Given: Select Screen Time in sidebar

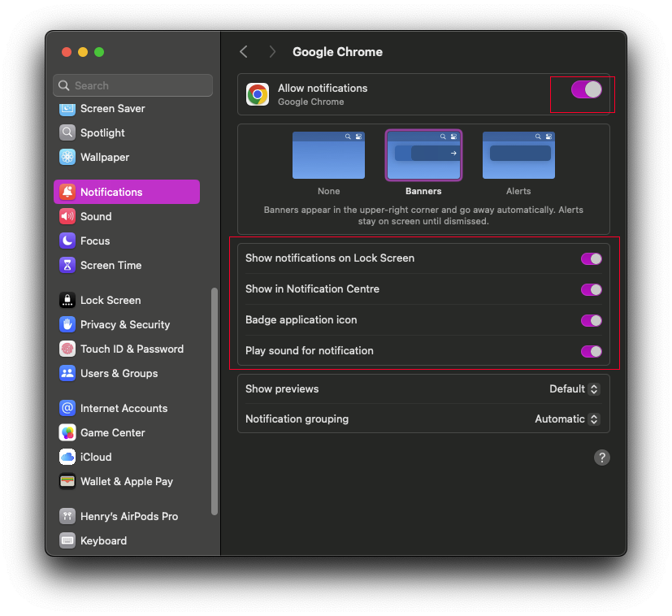Looking at the screenshot, I should point(111,266).
